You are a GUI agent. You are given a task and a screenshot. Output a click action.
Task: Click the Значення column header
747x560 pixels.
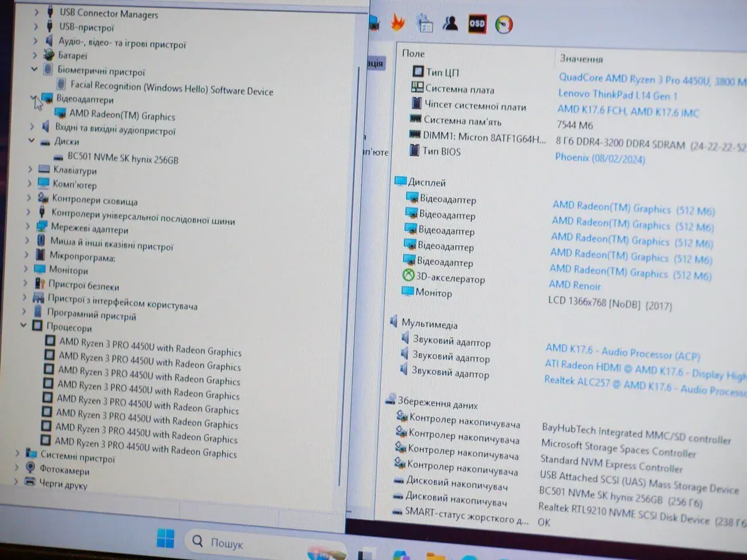point(581,58)
